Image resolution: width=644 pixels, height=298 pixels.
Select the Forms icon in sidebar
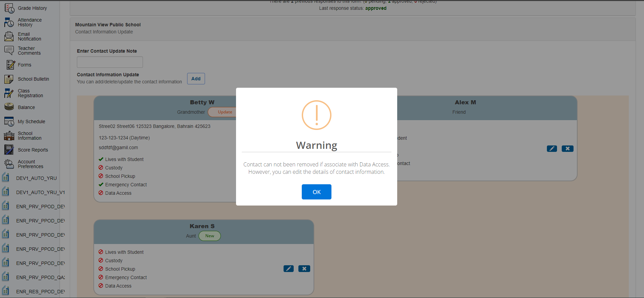tap(11, 65)
